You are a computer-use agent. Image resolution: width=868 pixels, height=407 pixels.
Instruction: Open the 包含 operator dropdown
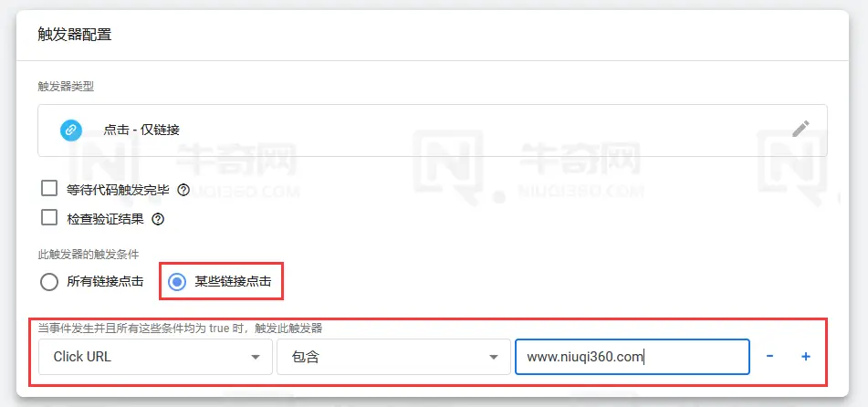pyautogui.click(x=393, y=357)
